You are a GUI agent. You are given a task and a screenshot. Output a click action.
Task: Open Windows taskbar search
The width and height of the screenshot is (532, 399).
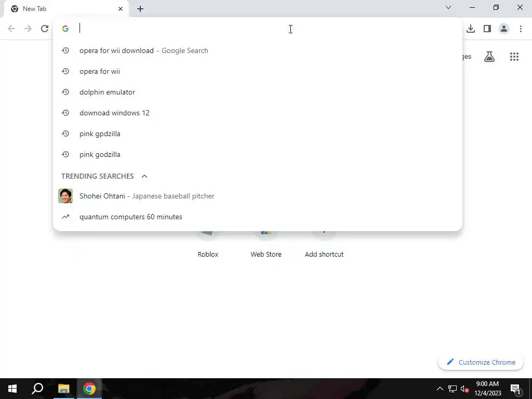tap(37, 389)
